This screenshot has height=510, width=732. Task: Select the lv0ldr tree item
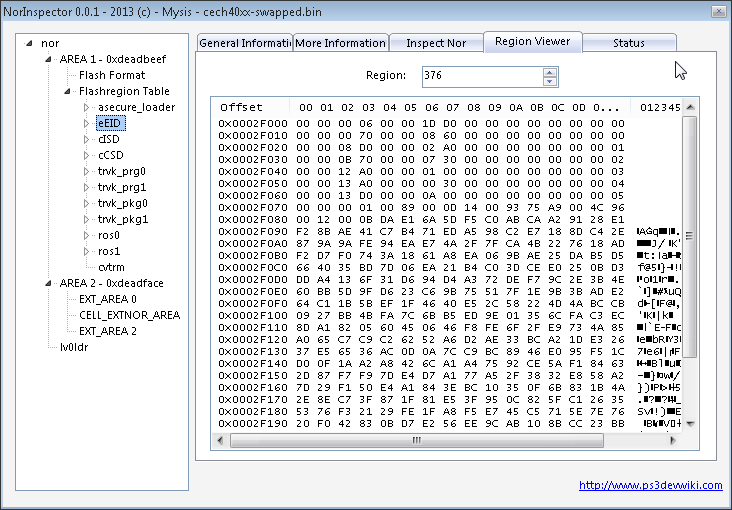click(74, 347)
